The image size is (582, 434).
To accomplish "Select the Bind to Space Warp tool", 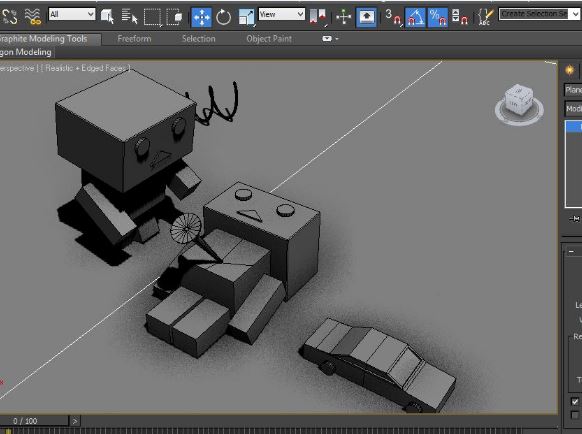I will 33,17.
